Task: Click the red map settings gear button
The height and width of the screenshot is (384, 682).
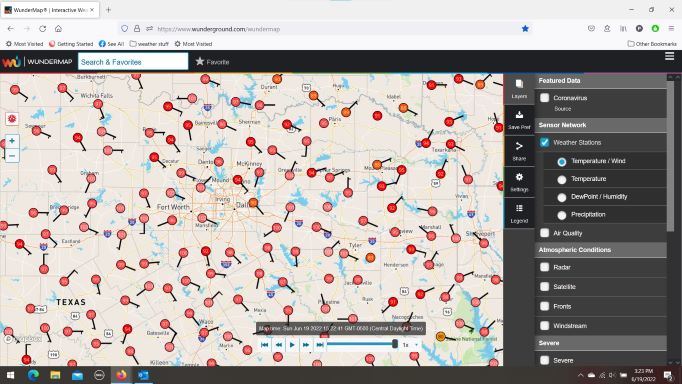Action: [12, 118]
